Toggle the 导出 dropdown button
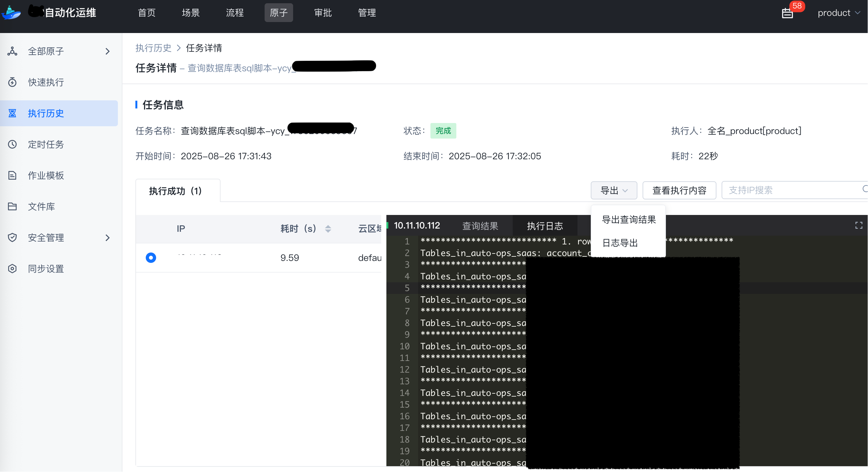868x472 pixels. [x=614, y=190]
